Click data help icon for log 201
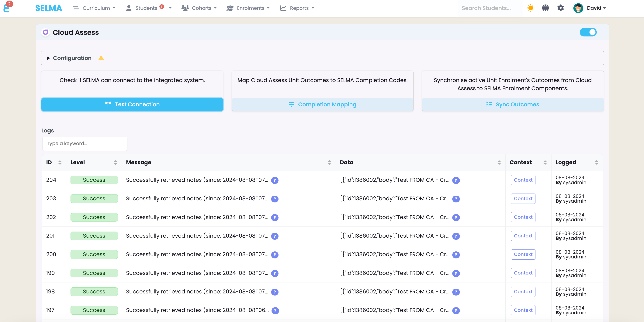 pyautogui.click(x=456, y=236)
